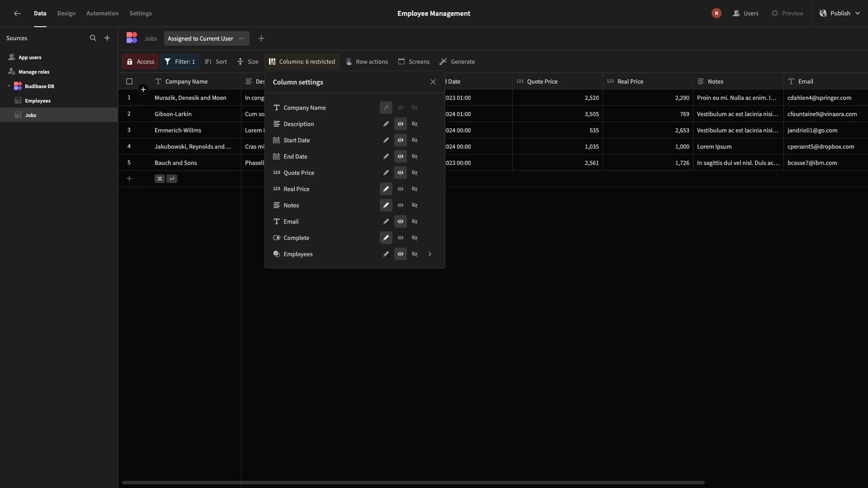The width and height of the screenshot is (868, 488).
Task: Toggle the select-all rows checkbox
Action: click(x=129, y=81)
